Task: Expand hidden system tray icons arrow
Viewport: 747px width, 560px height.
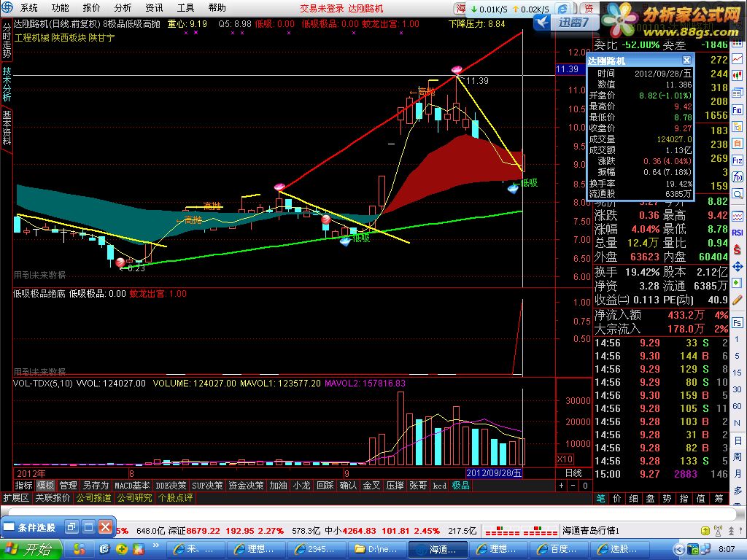Action: (679, 550)
